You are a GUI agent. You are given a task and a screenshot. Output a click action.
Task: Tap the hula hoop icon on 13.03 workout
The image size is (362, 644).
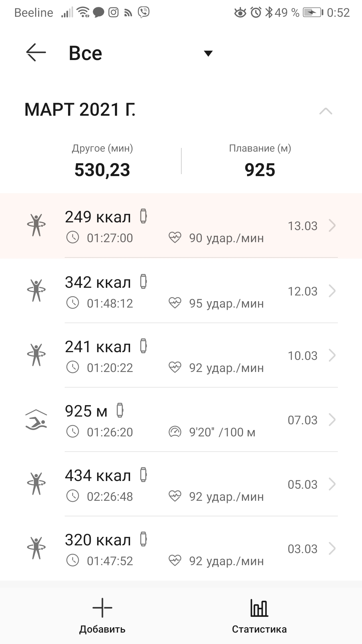click(36, 225)
